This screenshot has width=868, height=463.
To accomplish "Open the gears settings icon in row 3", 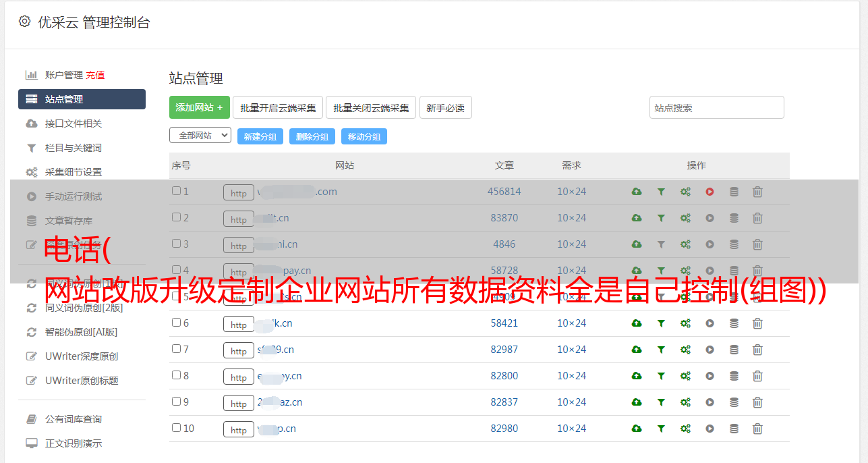I will click(x=685, y=244).
